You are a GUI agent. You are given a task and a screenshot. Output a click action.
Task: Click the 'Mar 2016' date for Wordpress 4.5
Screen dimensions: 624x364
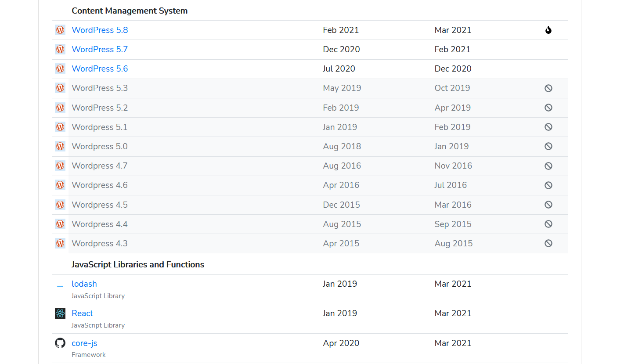click(453, 205)
